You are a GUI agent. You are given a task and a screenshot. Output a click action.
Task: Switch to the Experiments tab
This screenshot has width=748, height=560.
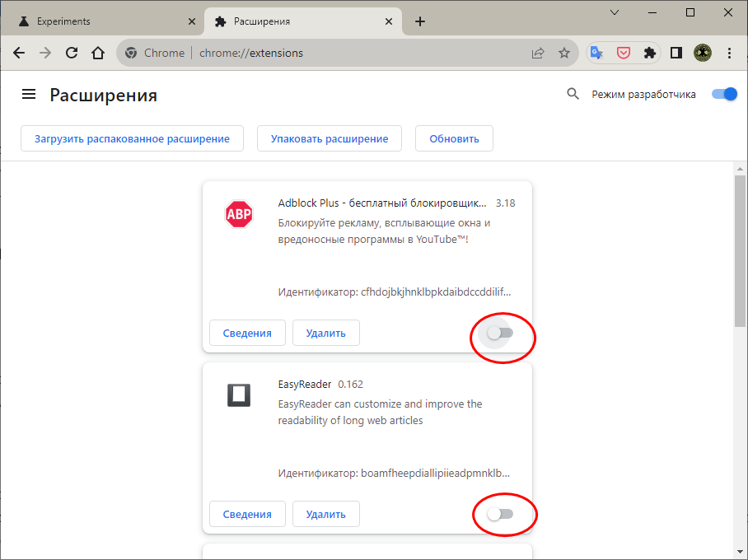coord(103,21)
